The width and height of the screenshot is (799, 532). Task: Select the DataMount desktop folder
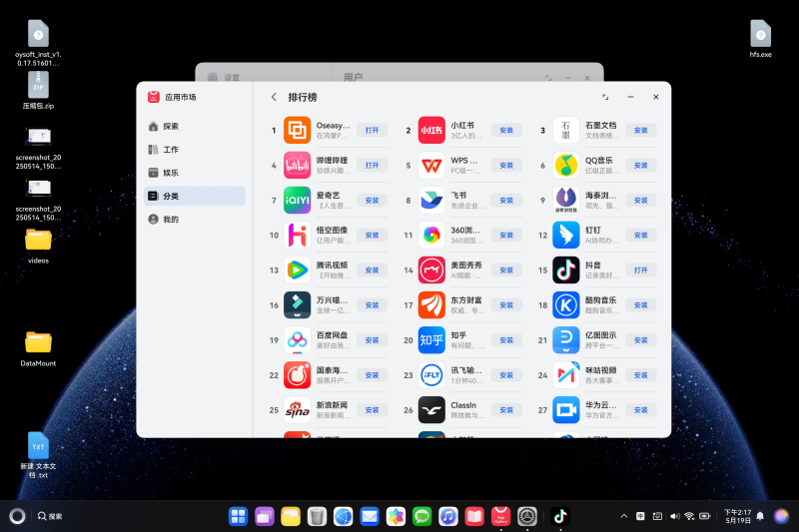click(38, 348)
